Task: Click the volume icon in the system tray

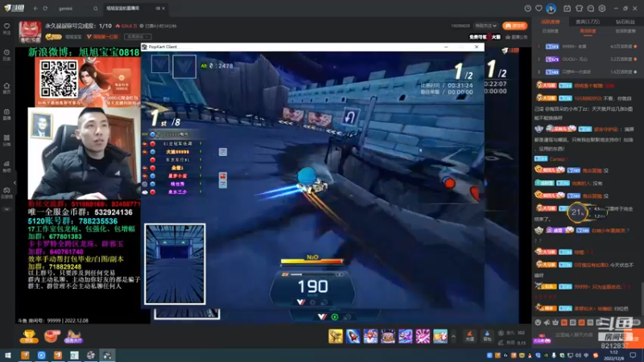Action: coord(578,356)
